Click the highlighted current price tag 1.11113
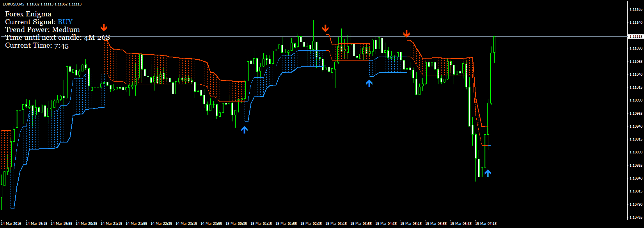Viewport: 644px width, 228px height. coord(635,36)
